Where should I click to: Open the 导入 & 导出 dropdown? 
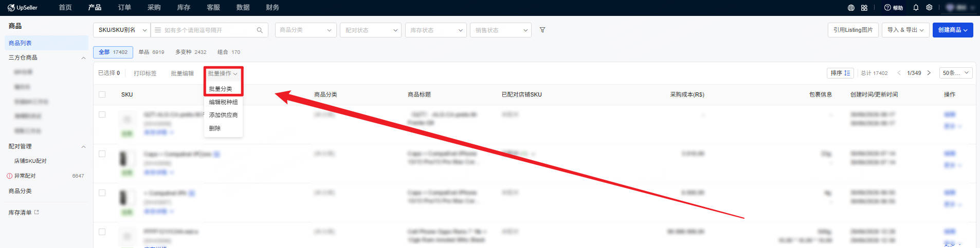[x=905, y=30]
